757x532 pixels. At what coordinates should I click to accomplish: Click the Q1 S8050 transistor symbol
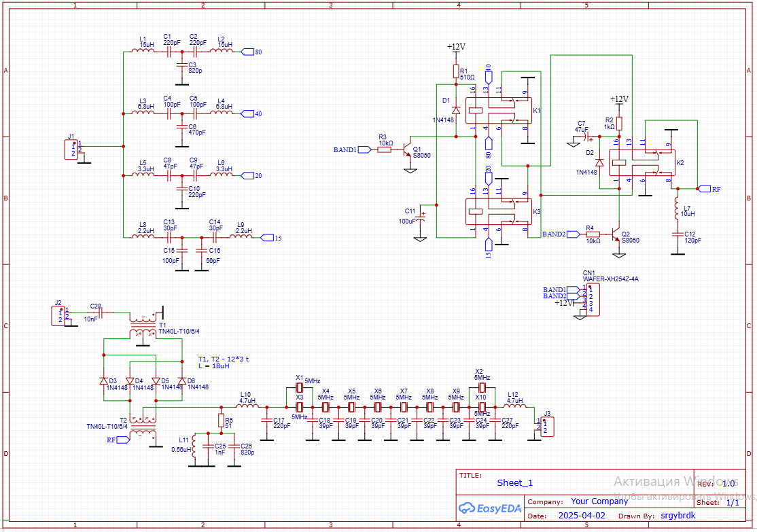click(x=408, y=150)
